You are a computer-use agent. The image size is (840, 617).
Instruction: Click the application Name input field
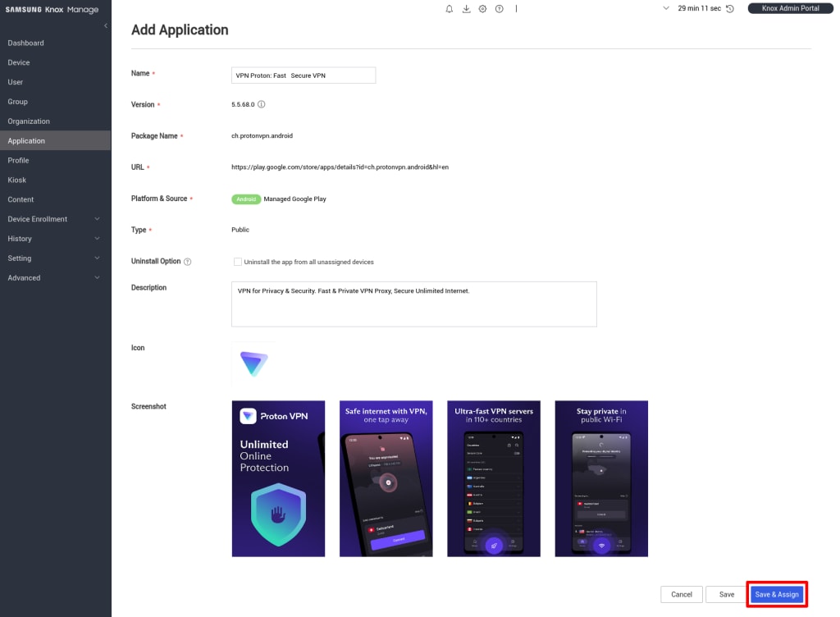coord(304,75)
